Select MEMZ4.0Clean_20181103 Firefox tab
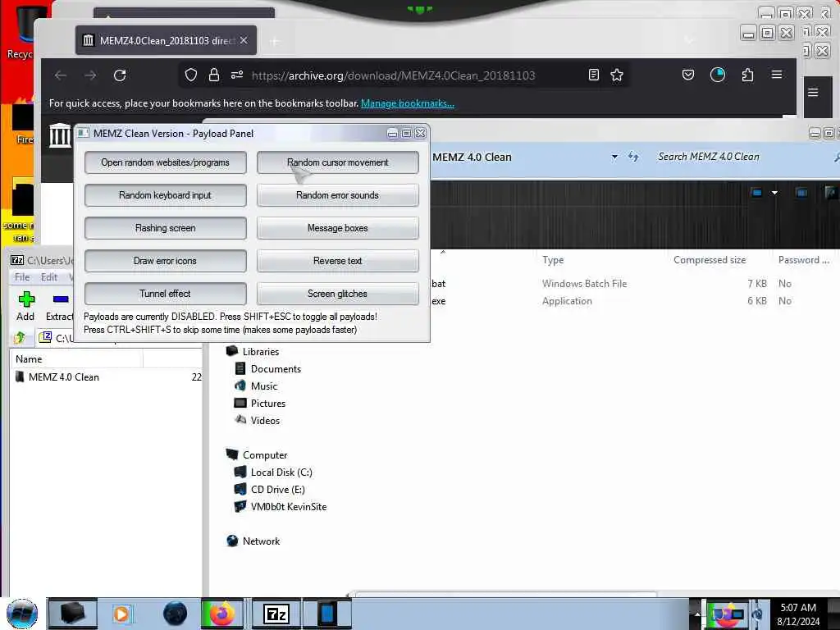Image resolution: width=840 pixels, height=630 pixels. point(166,41)
